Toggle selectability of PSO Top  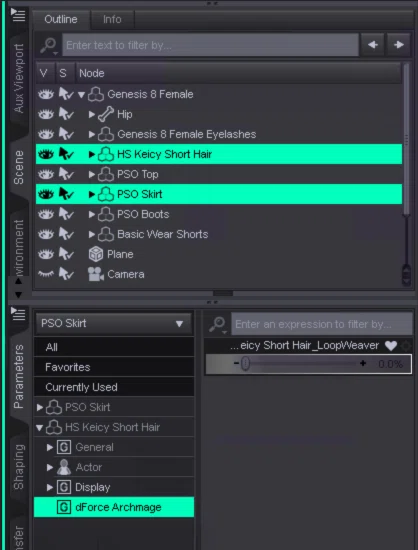pyautogui.click(x=66, y=174)
